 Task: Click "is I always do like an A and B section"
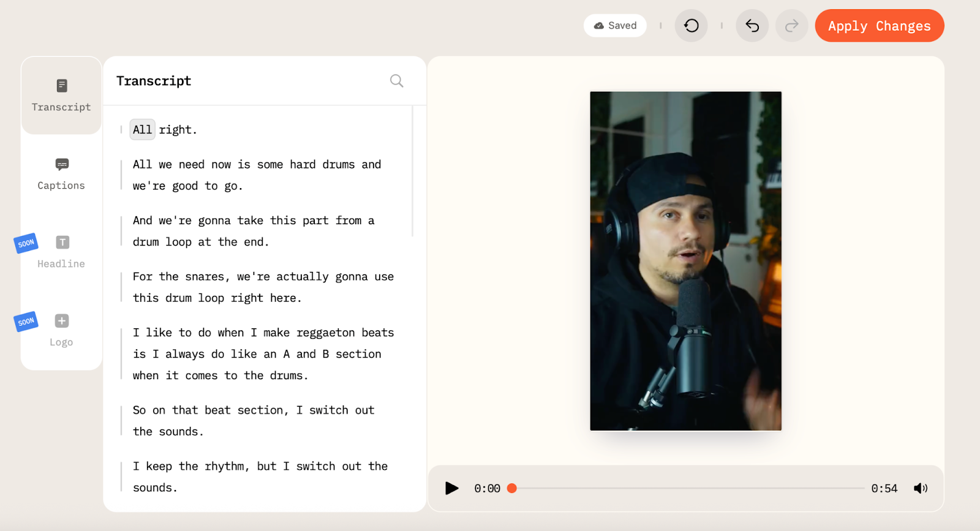[257, 354]
